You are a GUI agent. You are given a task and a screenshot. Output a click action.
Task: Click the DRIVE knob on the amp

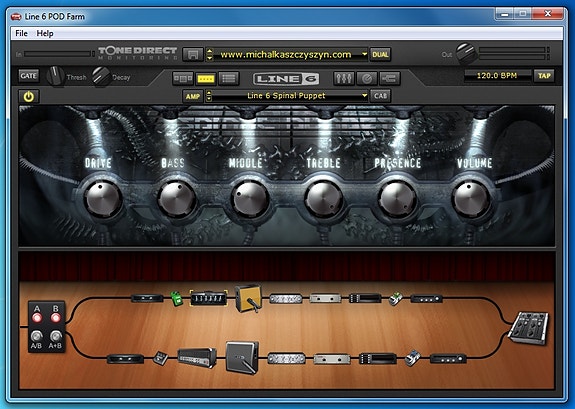(x=103, y=200)
